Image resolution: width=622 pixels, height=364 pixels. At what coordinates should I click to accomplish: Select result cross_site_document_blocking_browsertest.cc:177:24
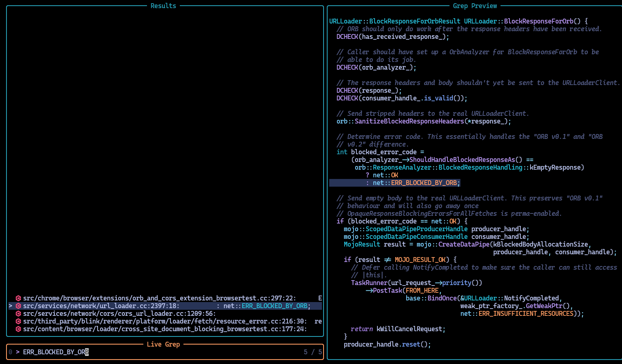coord(165,329)
